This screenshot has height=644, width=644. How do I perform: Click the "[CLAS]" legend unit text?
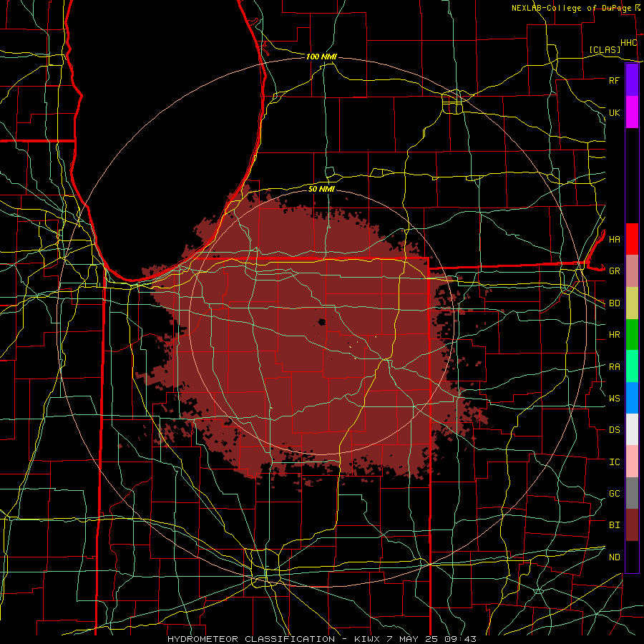pos(605,49)
